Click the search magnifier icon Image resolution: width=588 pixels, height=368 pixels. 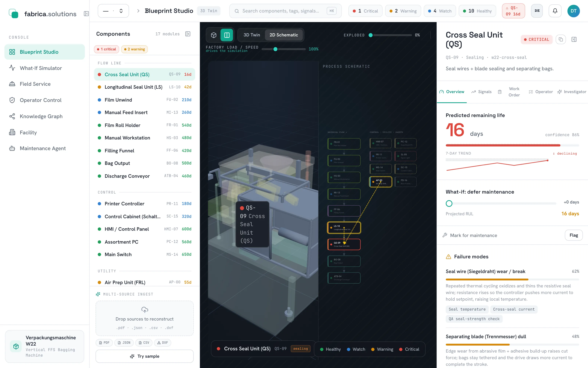(x=236, y=11)
